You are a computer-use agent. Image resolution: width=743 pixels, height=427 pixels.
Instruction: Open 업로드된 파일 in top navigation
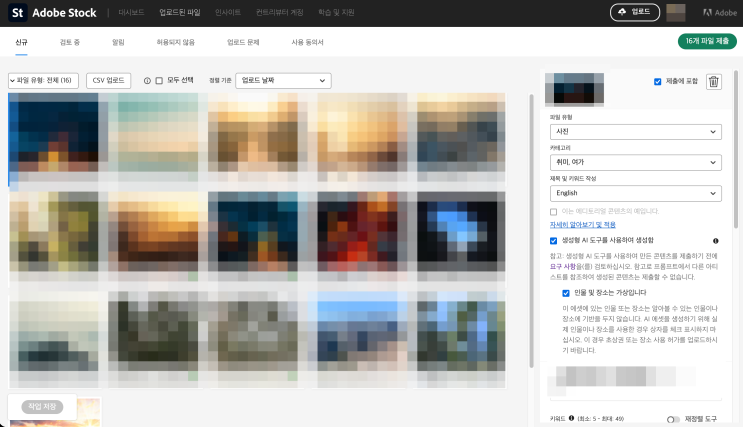[180, 12]
